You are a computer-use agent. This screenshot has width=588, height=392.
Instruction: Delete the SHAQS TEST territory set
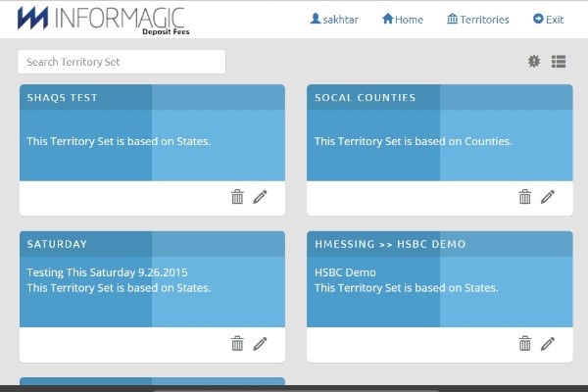point(237,197)
